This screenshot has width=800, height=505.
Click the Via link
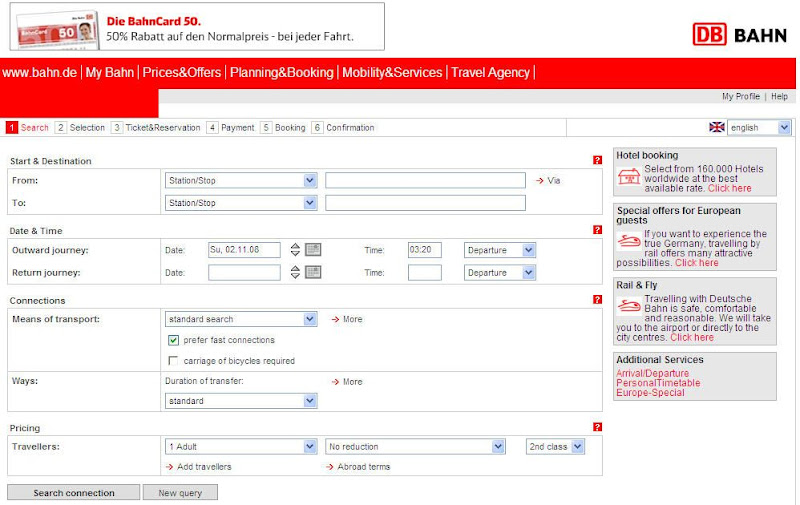coord(548,180)
